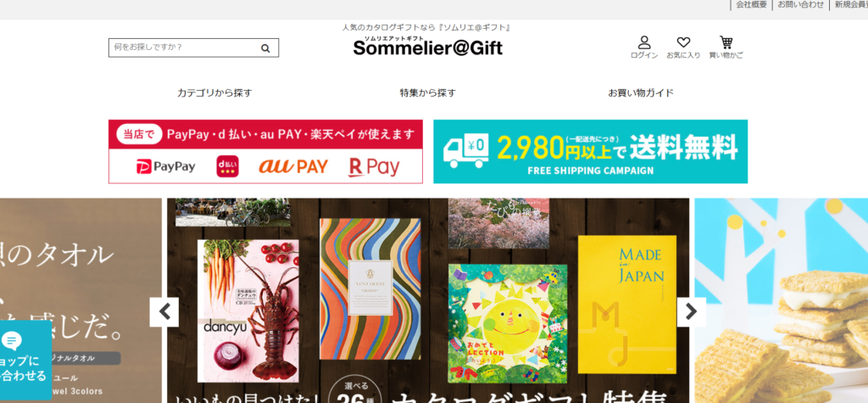868x403 pixels.
Task: Open the shopping cart (買い物かご) icon
Action: click(726, 42)
